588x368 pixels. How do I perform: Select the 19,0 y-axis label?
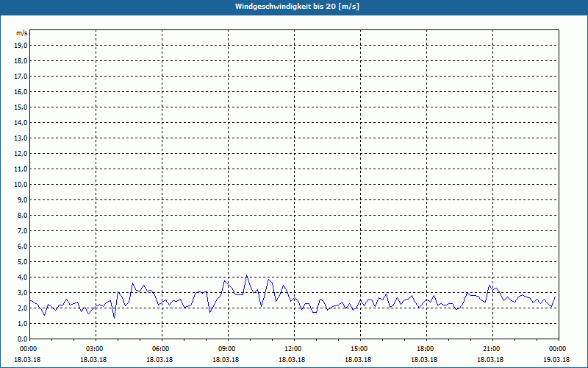point(21,46)
